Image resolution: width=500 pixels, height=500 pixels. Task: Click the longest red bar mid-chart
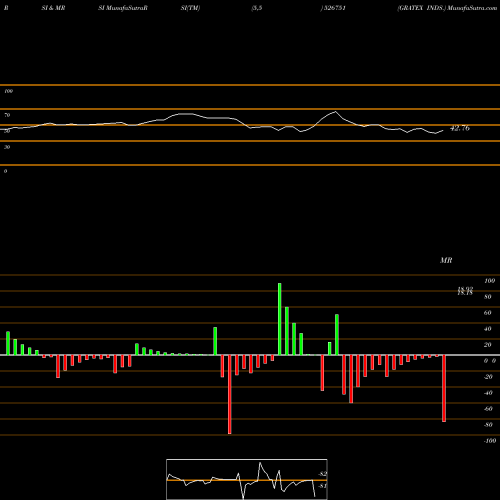point(229,394)
